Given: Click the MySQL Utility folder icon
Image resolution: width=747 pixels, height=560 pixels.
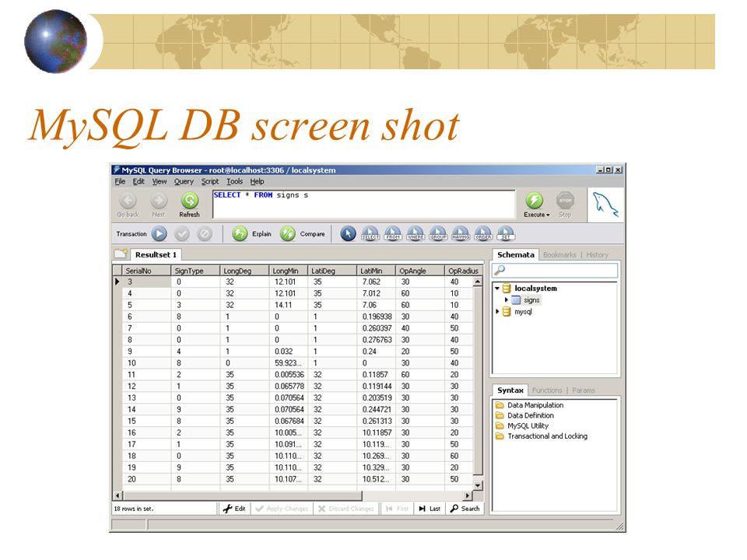Looking at the screenshot, I should point(500,425).
